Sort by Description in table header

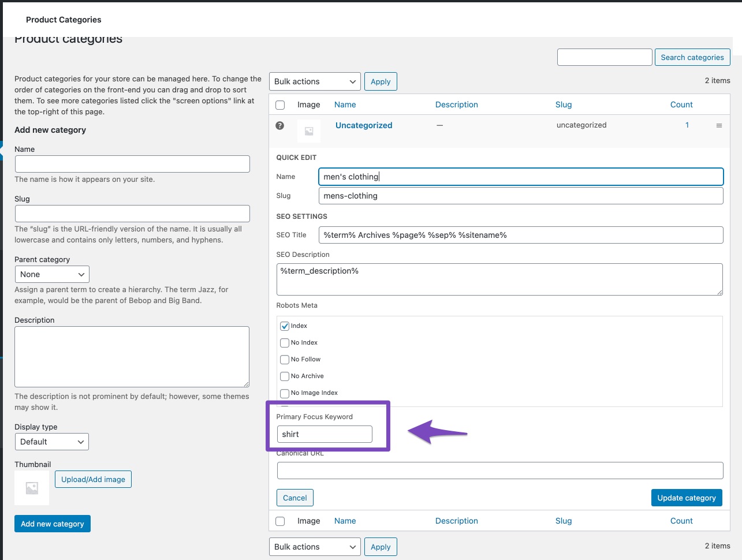point(457,104)
